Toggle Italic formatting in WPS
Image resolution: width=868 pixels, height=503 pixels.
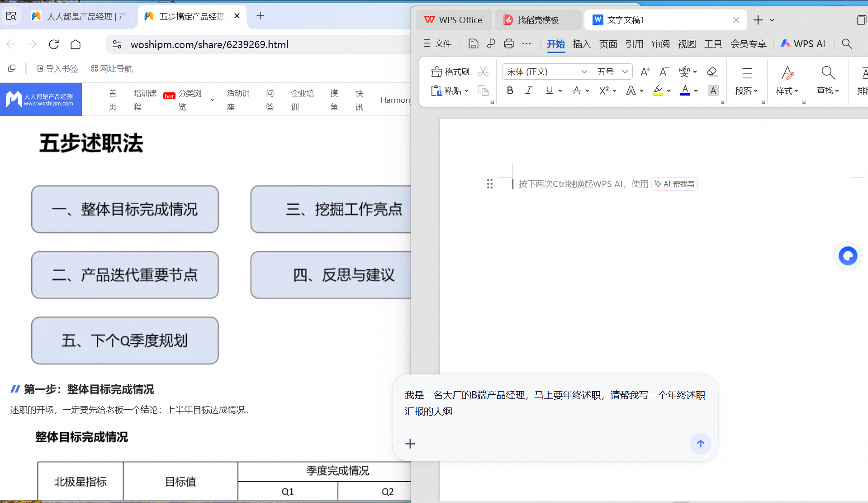[x=529, y=91]
